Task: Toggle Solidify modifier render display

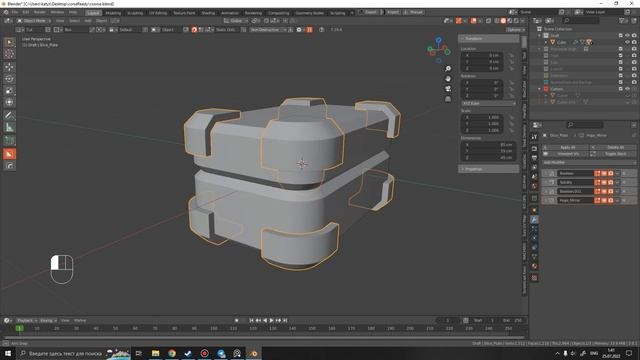Action: (x=611, y=182)
